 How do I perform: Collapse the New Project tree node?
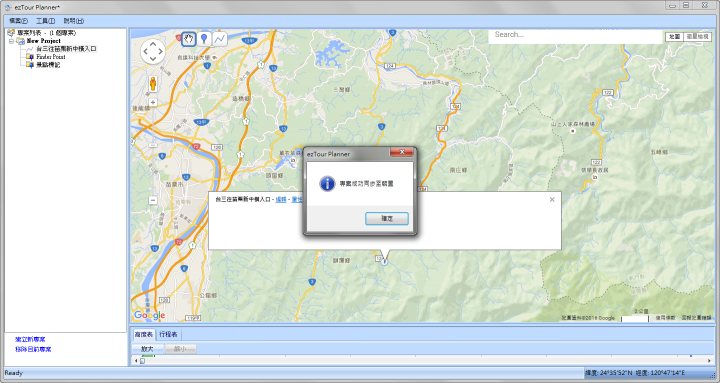pyautogui.click(x=11, y=41)
